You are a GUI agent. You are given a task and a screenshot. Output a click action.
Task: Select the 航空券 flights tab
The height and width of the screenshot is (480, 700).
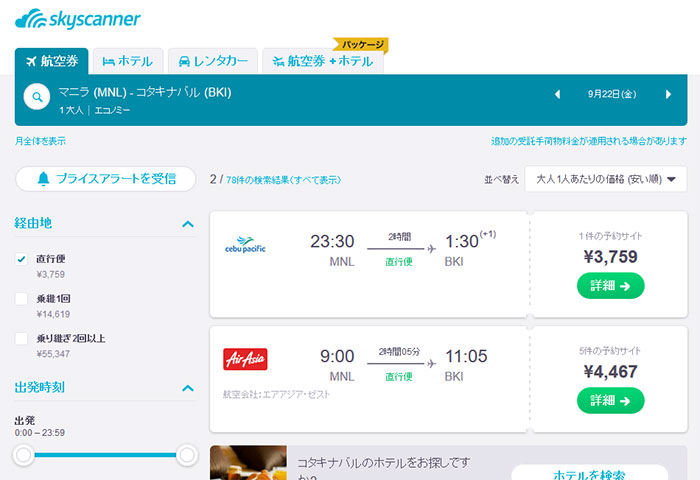click(x=52, y=61)
